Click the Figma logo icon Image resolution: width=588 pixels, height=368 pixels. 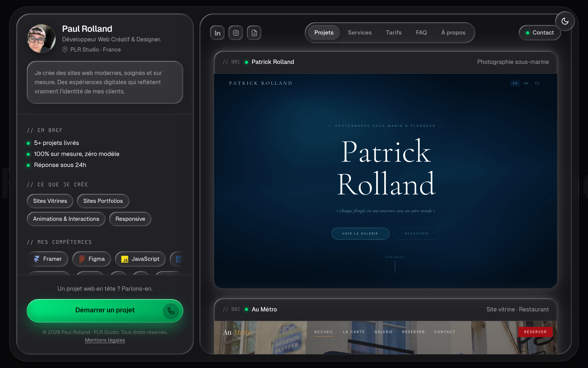tap(82, 259)
